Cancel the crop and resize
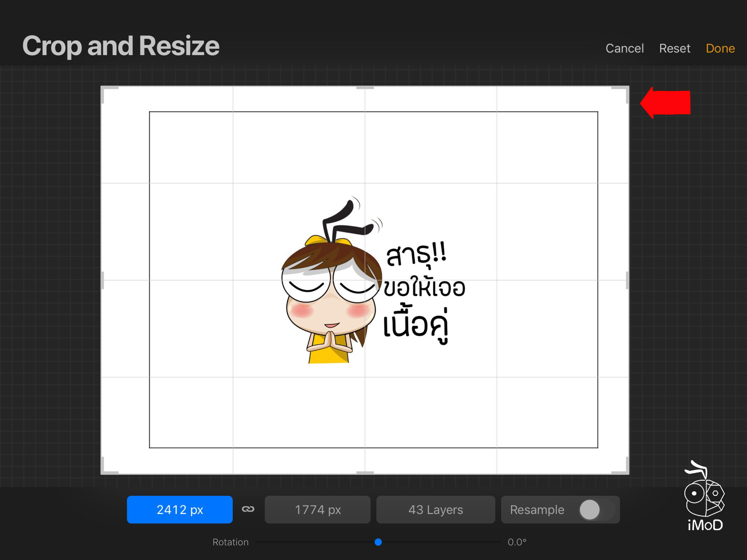The width and height of the screenshot is (747, 560). pyautogui.click(x=624, y=48)
